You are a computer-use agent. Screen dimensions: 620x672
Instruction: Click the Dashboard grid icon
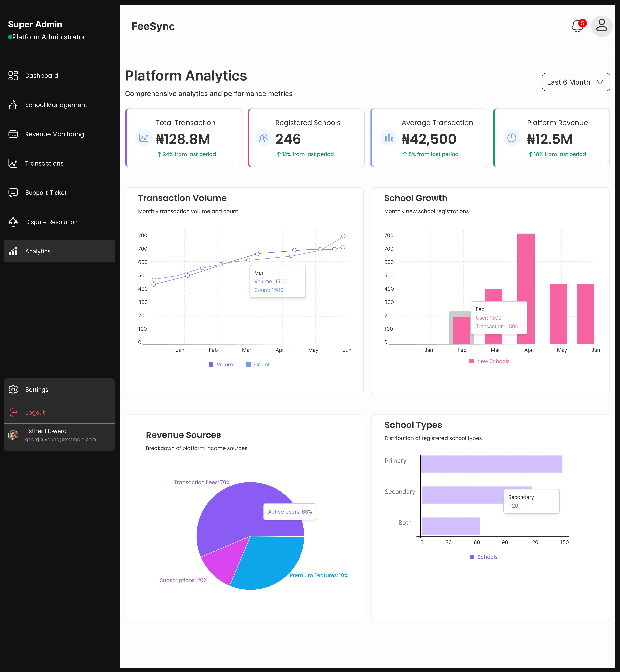point(13,76)
